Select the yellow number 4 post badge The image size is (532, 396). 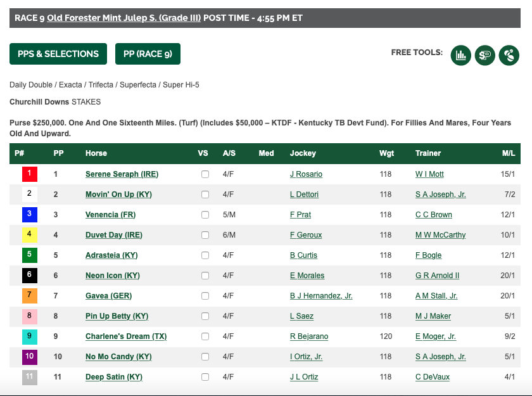pyautogui.click(x=30, y=235)
